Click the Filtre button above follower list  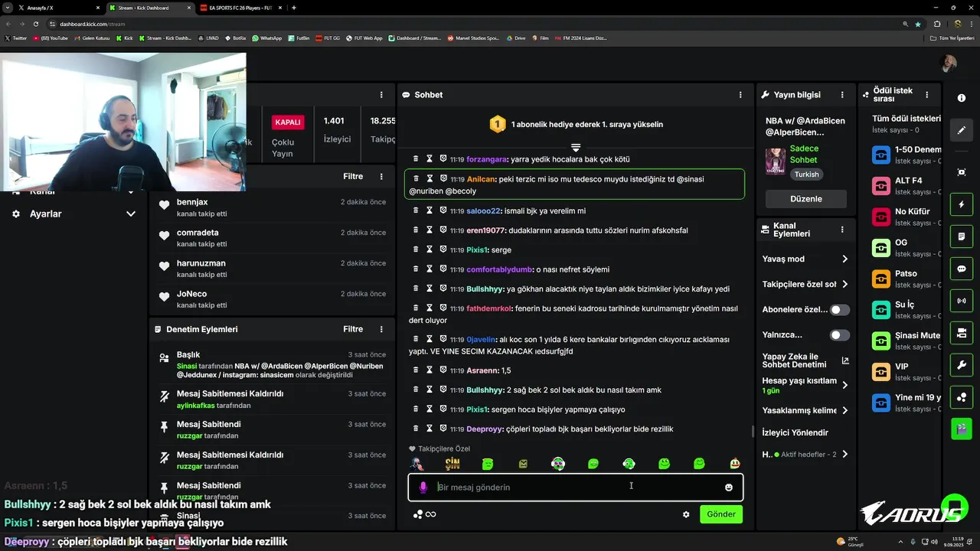point(353,176)
